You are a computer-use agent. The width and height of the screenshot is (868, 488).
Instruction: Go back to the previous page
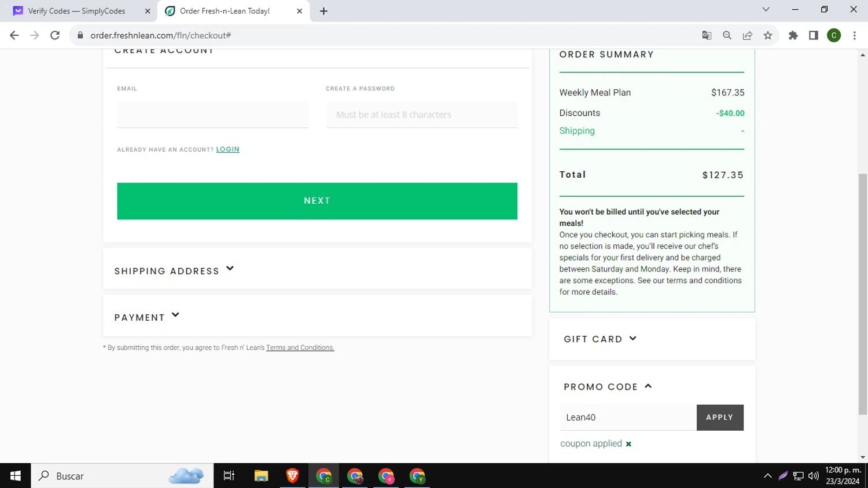[x=14, y=35]
